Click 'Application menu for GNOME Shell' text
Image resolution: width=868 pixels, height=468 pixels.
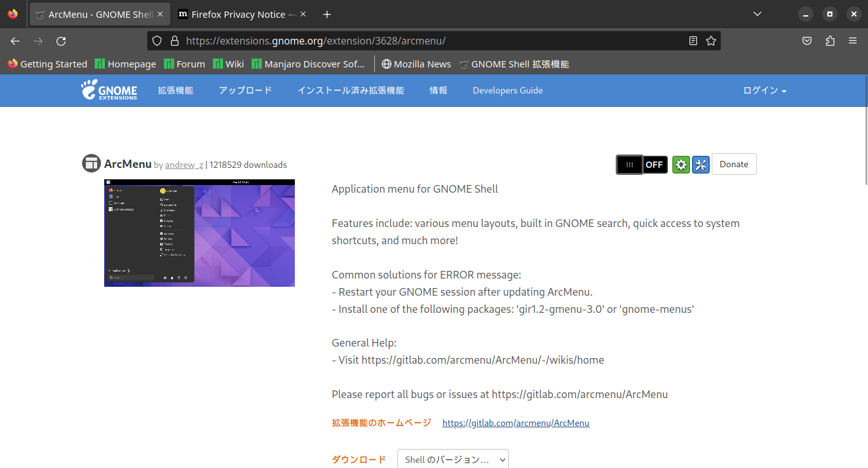415,189
